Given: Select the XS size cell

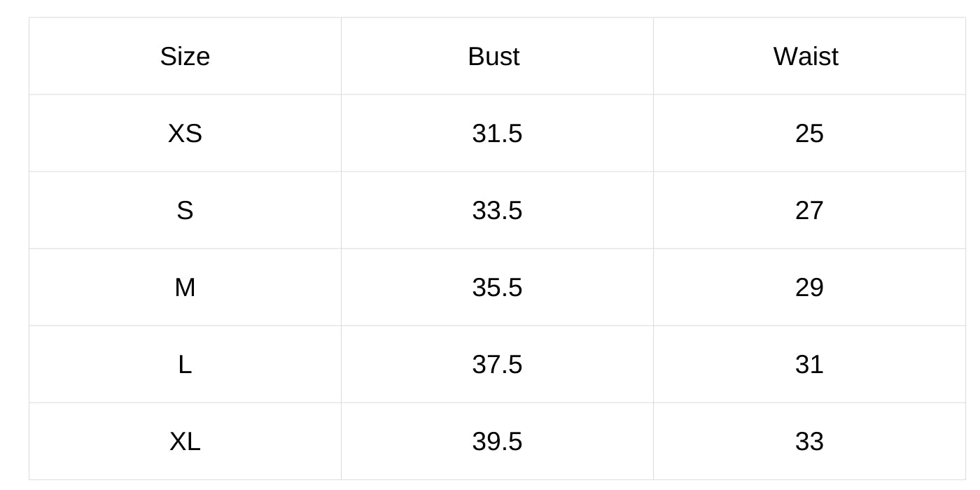Looking at the screenshot, I should [185, 134].
